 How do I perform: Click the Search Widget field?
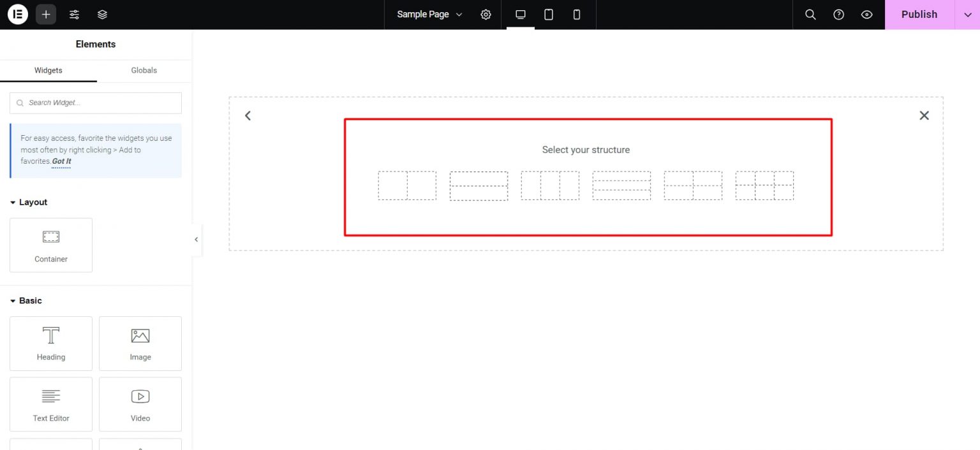pos(94,103)
